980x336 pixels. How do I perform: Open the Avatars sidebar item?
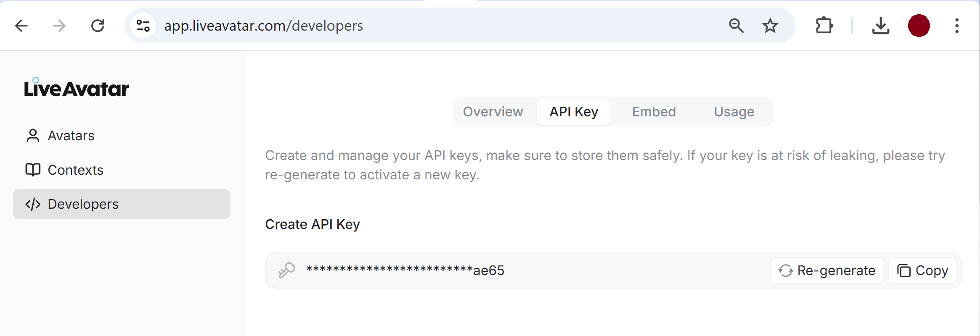click(x=122, y=136)
